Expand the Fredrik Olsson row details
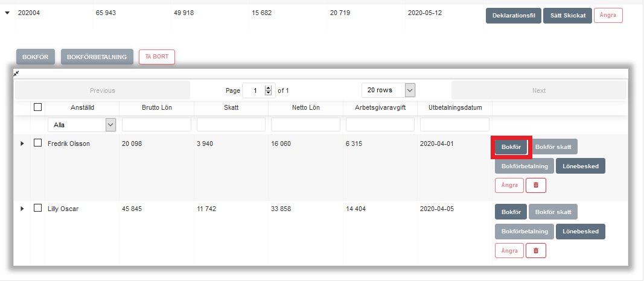This screenshot has width=644, height=281. pos(22,144)
